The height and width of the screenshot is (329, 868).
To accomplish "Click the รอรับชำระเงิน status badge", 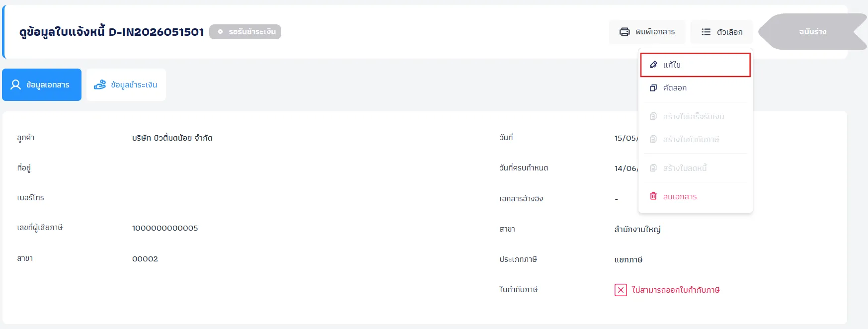I will click(245, 32).
